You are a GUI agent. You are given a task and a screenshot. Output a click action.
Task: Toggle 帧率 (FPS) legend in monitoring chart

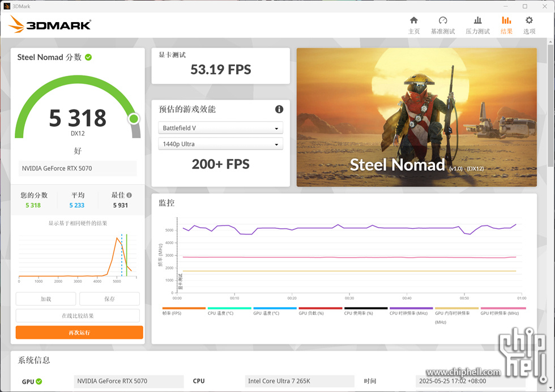coord(183,311)
